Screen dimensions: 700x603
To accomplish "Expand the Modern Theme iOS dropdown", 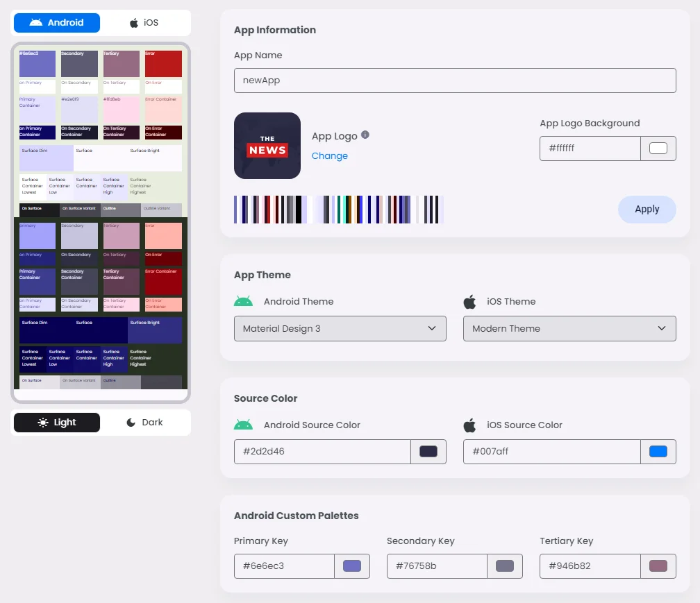I will pyautogui.click(x=569, y=329).
